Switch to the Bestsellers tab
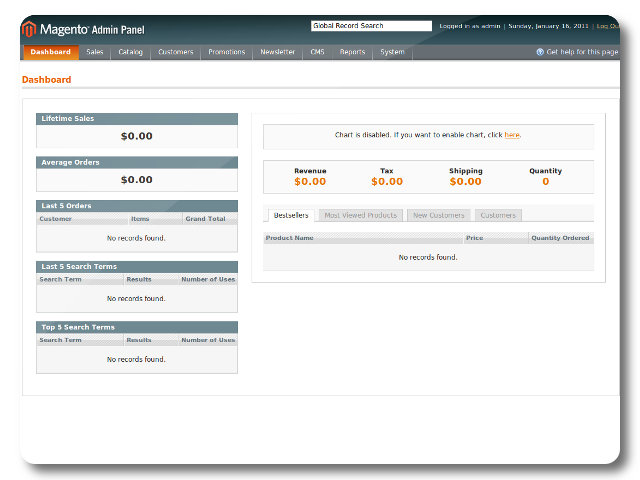The height and width of the screenshot is (480, 640). coord(291,215)
